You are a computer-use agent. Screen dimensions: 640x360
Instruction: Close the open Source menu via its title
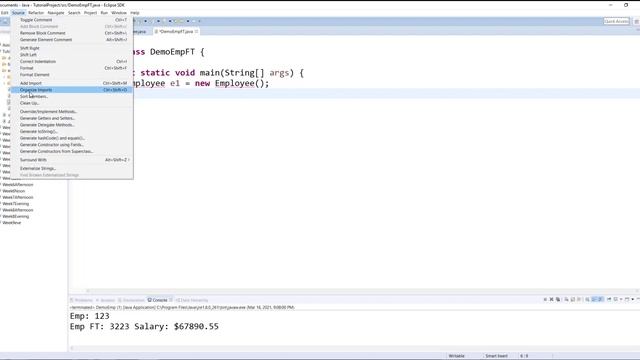18,13
